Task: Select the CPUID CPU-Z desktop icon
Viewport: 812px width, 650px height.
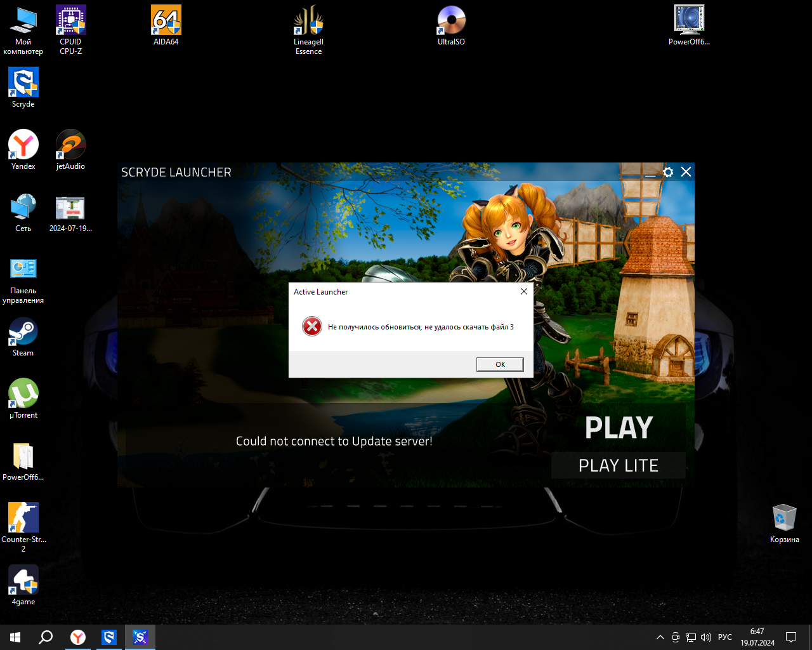Action: tap(70, 29)
